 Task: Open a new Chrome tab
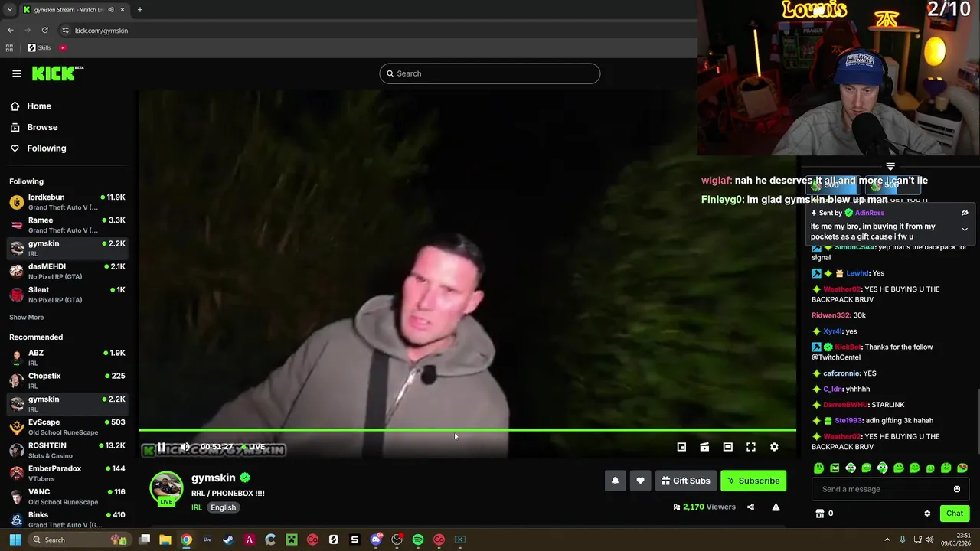(140, 9)
